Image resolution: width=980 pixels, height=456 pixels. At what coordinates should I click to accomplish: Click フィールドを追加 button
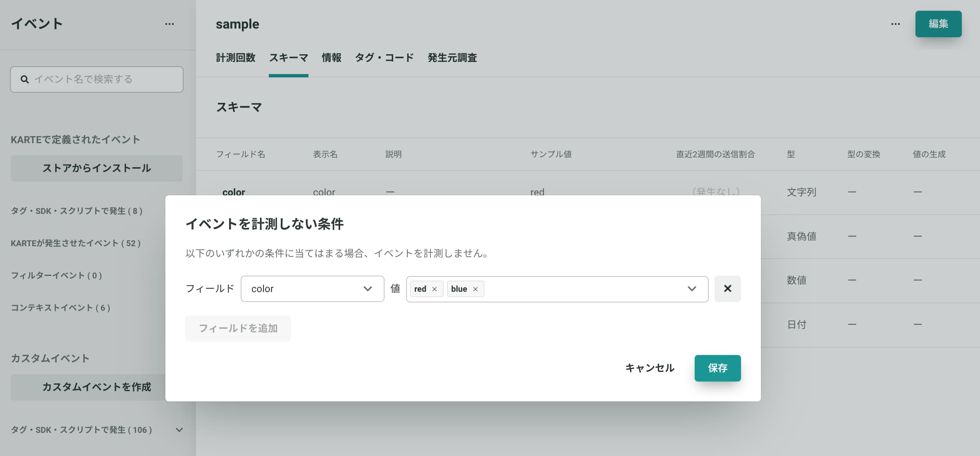point(238,329)
